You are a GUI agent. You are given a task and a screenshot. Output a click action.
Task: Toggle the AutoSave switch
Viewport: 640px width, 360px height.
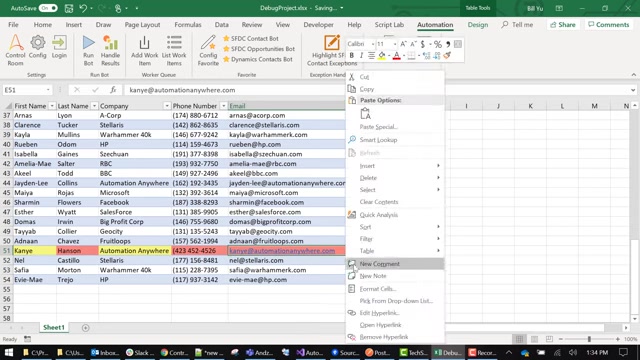[48, 8]
